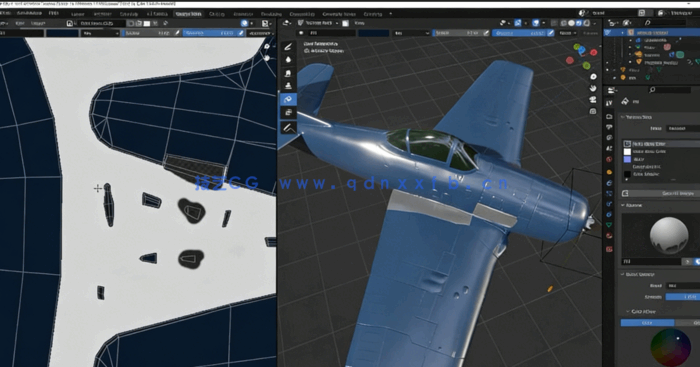The height and width of the screenshot is (367, 700).
Task: Click the zoom magnifier navigation icon in viewport
Action: click(593, 76)
